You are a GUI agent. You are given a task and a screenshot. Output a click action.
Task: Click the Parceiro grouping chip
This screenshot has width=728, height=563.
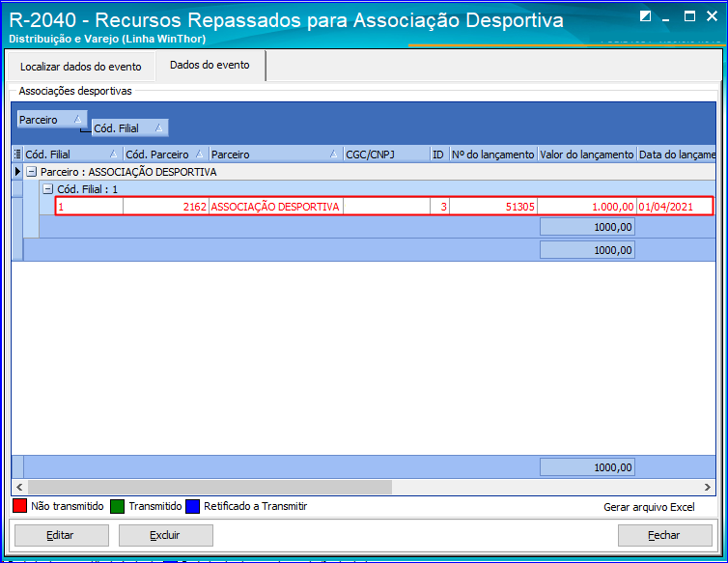click(x=51, y=120)
